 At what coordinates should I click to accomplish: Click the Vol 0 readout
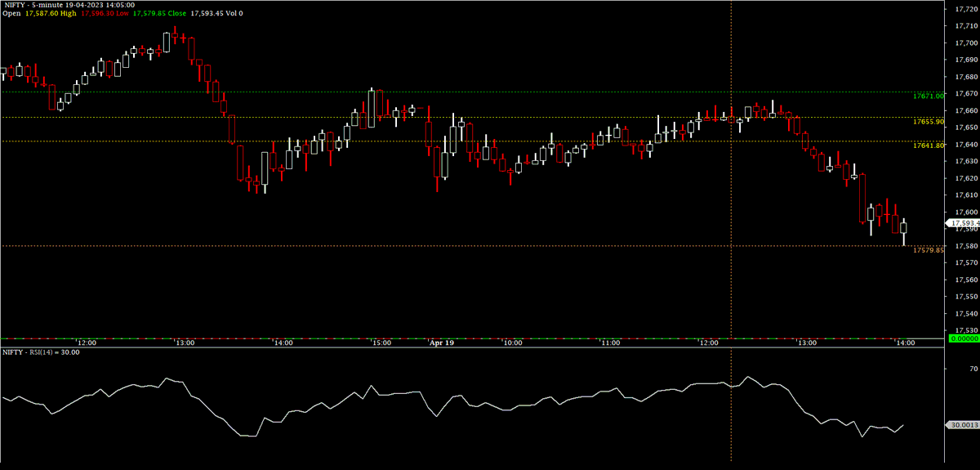pyautogui.click(x=233, y=13)
